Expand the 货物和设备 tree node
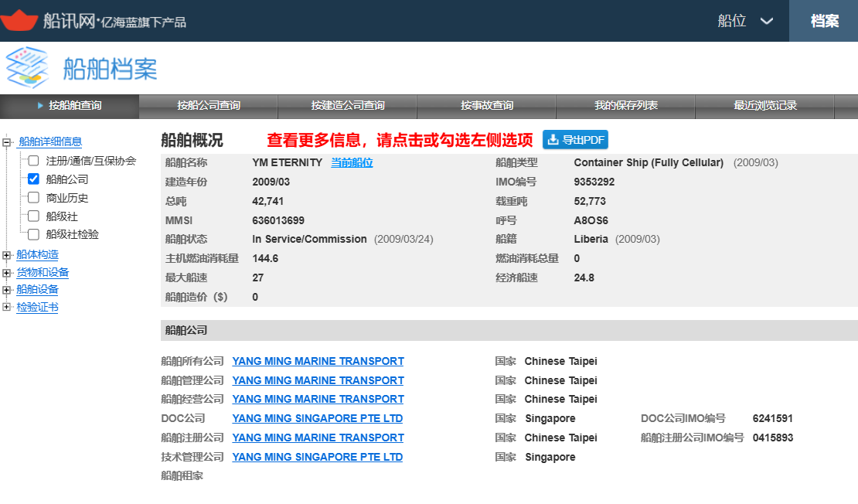 pos(8,273)
